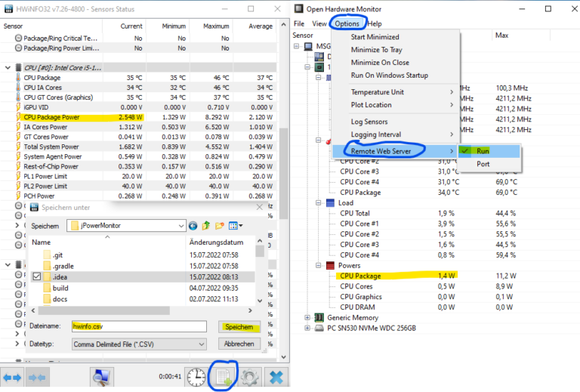Click the PCH Power lightning icon
This screenshot has width=580, height=392.
(x=18, y=196)
